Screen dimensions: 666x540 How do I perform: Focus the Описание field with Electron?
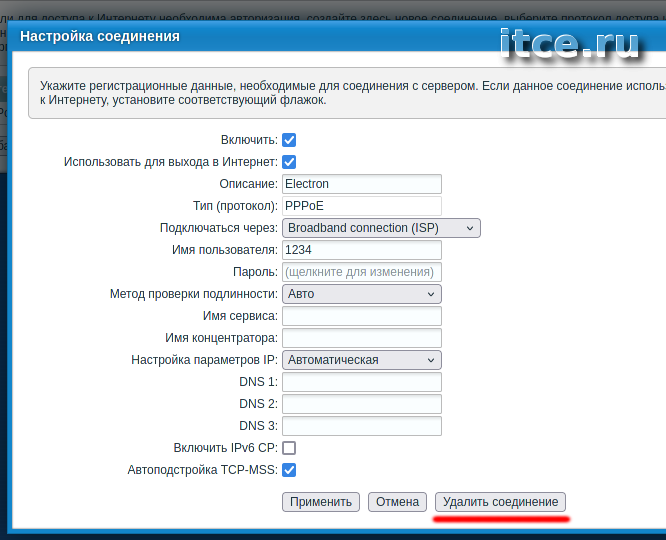coord(361,184)
